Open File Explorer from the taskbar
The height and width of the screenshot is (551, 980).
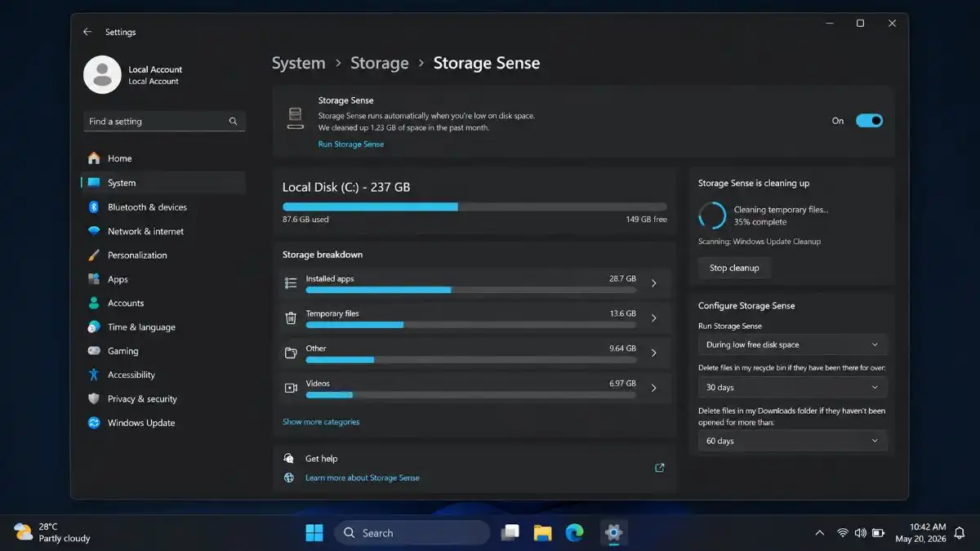(x=543, y=533)
